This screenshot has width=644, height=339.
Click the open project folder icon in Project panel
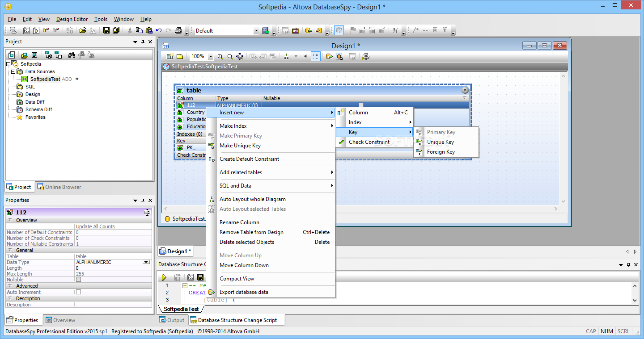pyautogui.click(x=25, y=55)
